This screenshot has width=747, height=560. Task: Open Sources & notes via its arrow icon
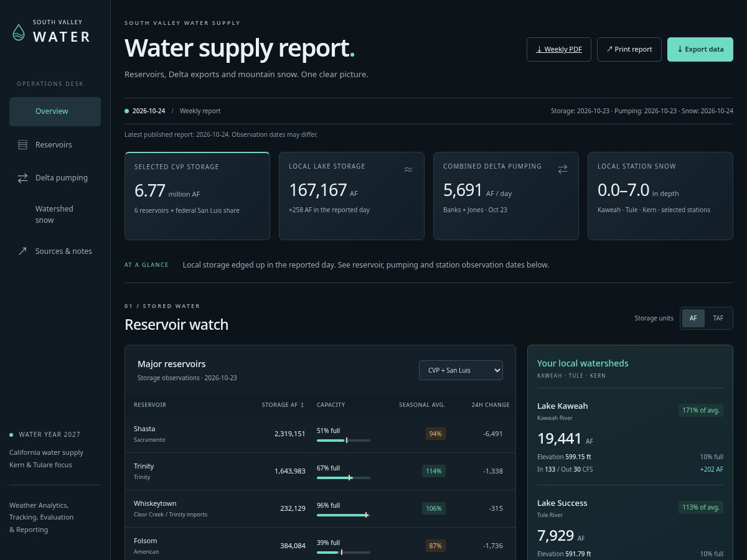pos(22,251)
